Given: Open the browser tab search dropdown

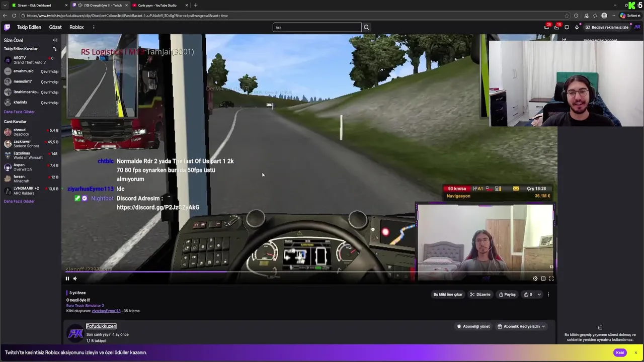Looking at the screenshot, I should (x=5, y=5).
